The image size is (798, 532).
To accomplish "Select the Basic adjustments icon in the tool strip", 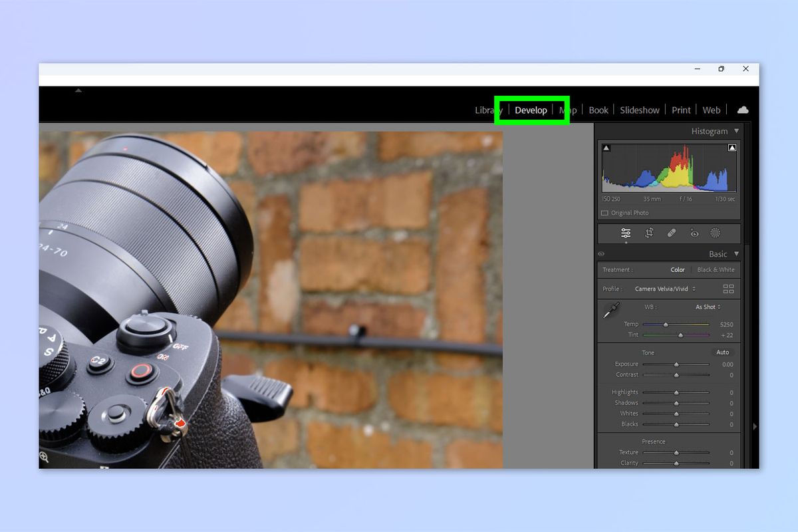I will 624,233.
